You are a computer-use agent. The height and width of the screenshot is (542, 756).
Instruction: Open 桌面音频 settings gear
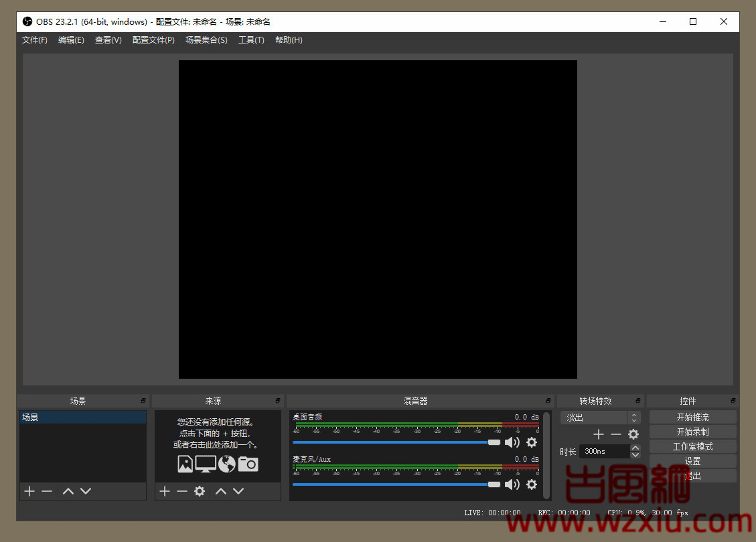(531, 442)
